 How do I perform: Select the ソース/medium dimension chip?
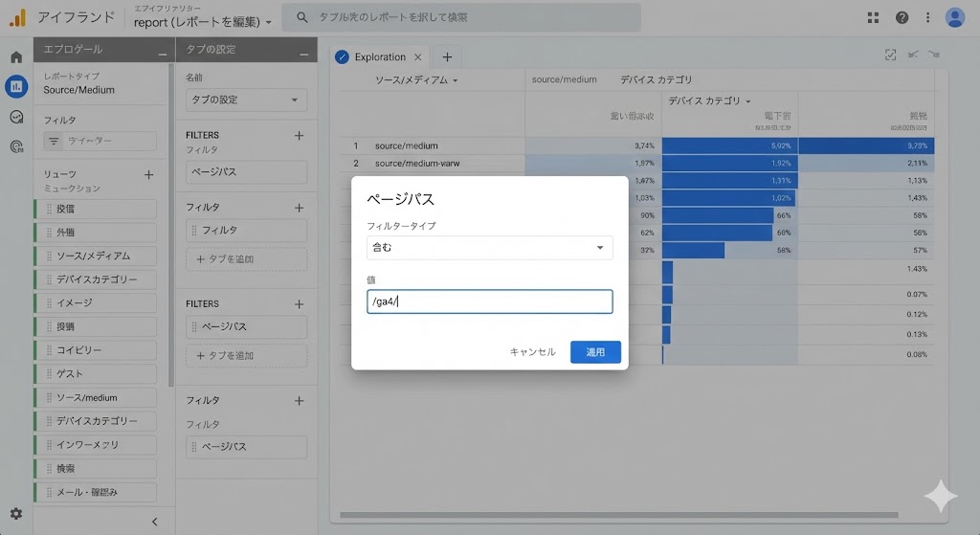96,397
